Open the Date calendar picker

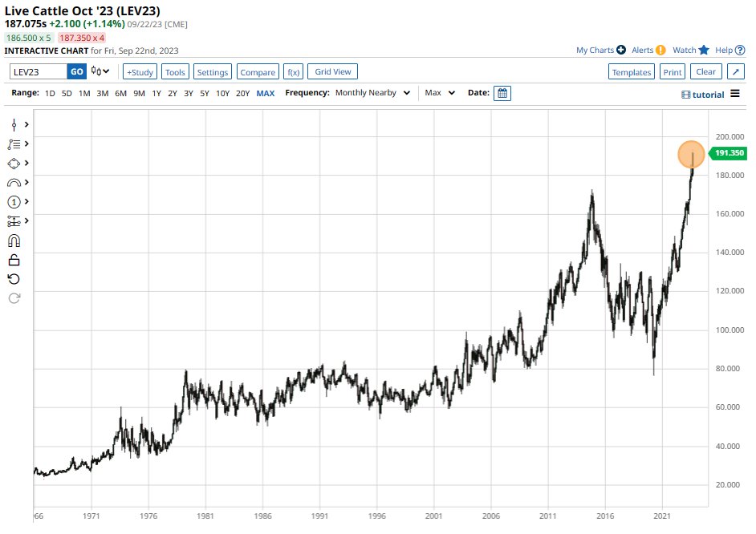click(501, 93)
